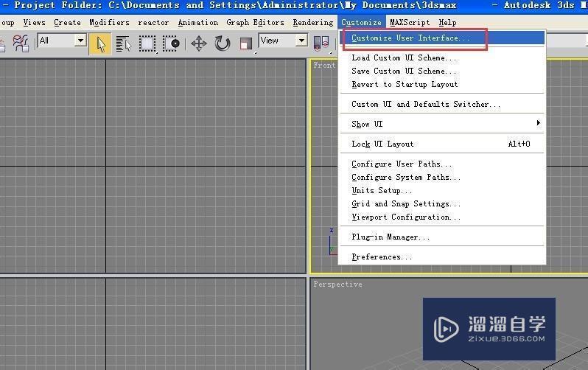Open the Rendering menu
588x370 pixels.
313,23
